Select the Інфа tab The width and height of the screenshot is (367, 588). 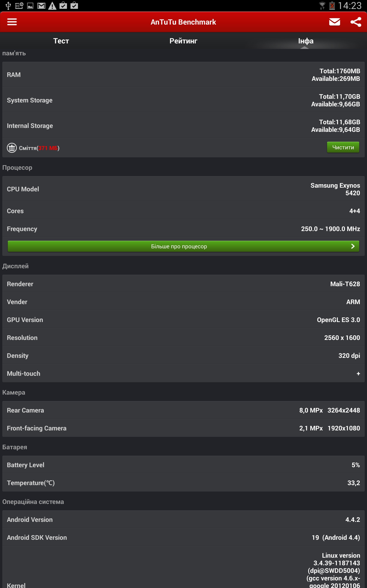pos(306,41)
